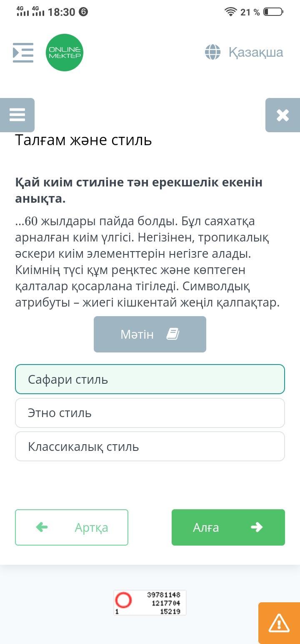Click the book icon on Мәтін button
The width and height of the screenshot is (300, 644).
(172, 334)
